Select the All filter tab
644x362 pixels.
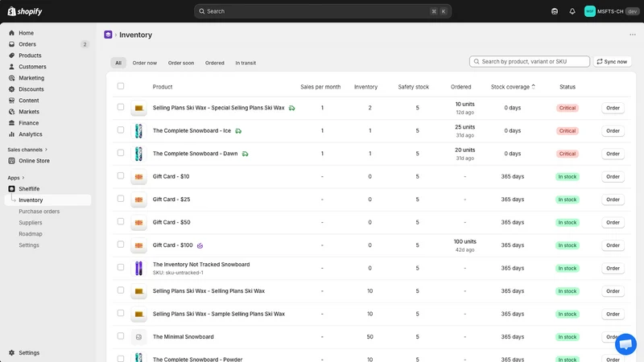(118, 63)
